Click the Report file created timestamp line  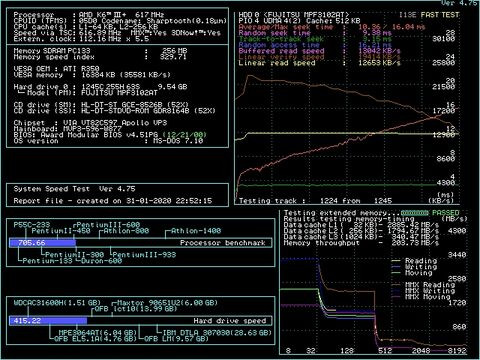113,201
